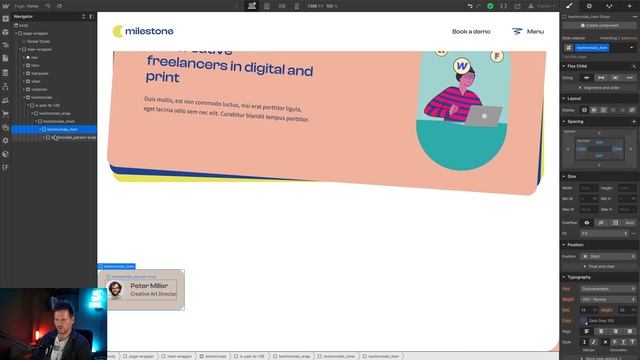Viewport: 640px width, 360px height.
Task: Click Peter Miller avatar thumbnail
Action: click(x=116, y=289)
